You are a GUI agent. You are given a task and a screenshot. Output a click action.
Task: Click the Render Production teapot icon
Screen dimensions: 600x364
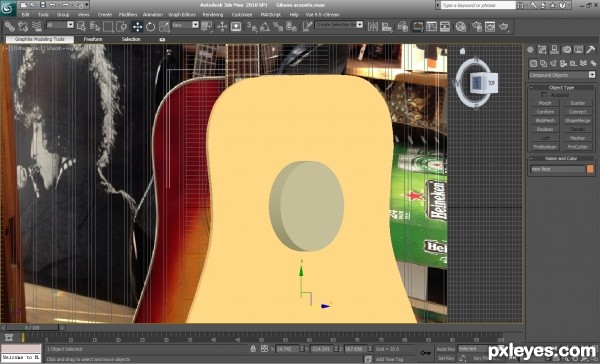pos(504,26)
